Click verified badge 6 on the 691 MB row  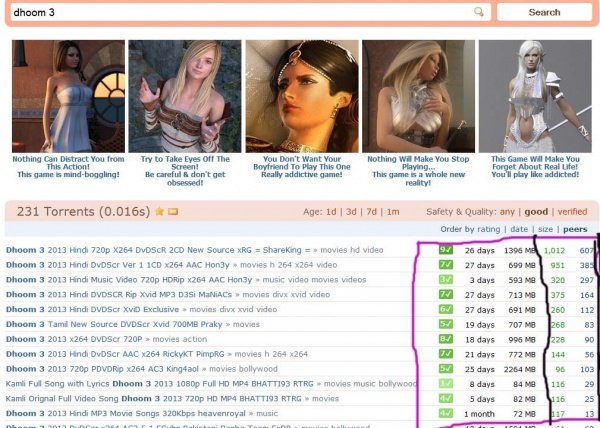click(446, 309)
